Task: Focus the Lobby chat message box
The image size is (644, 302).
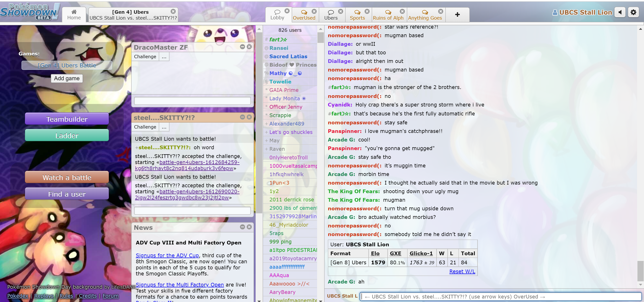Action: coord(501,296)
